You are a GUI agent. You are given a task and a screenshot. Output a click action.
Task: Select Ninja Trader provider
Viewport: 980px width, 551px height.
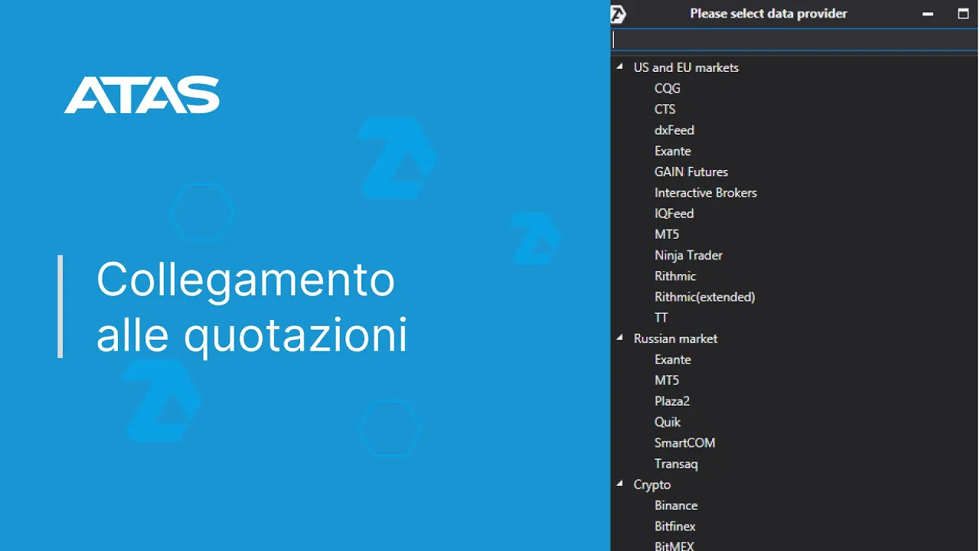click(688, 255)
